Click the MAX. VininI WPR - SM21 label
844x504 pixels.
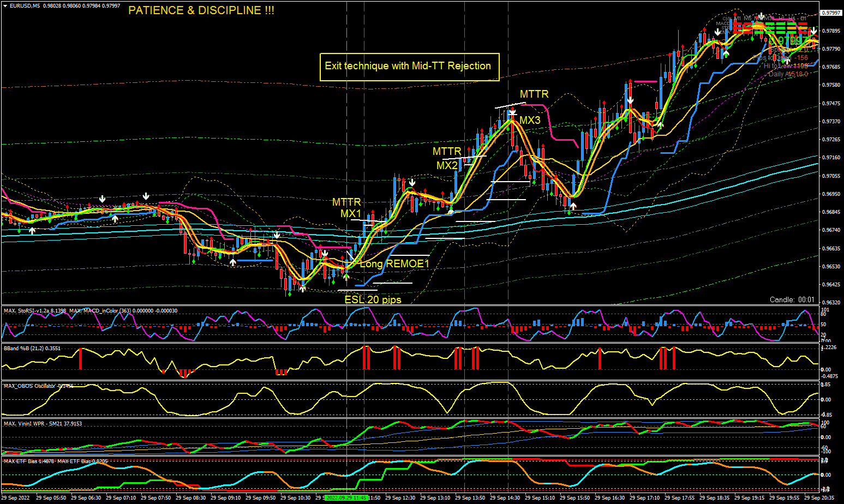pyautogui.click(x=43, y=423)
